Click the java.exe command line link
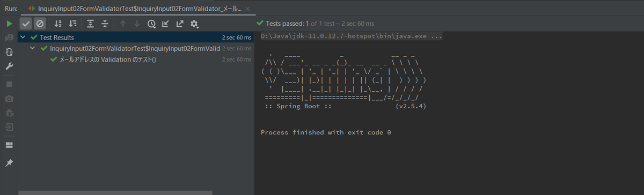This screenshot has width=644, height=195. click(352, 36)
